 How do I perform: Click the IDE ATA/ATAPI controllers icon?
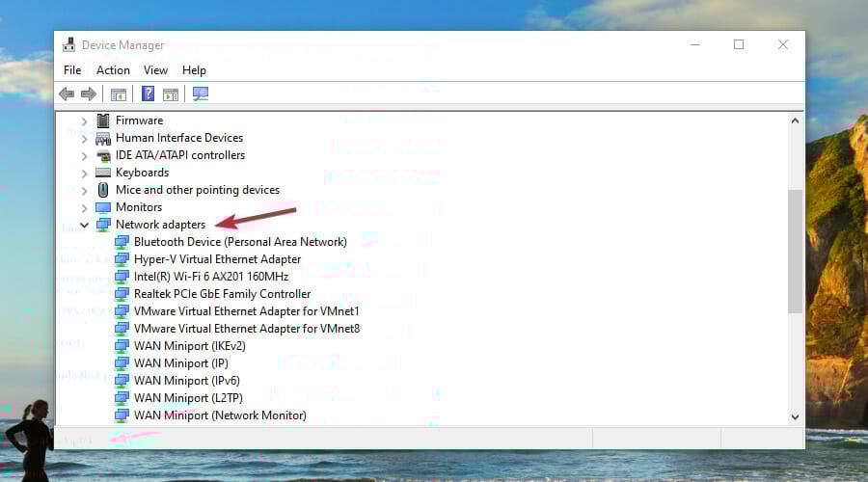[103, 155]
